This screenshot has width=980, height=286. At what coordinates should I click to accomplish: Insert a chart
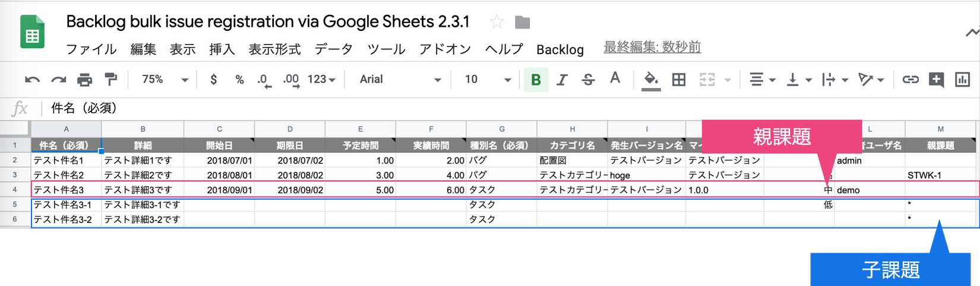pos(962,80)
